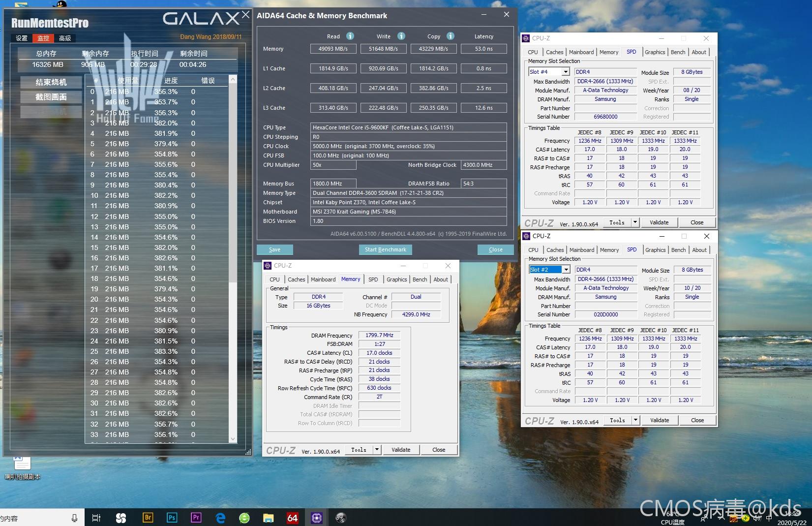Viewport: 812px width, 526px height.
Task: Expand Tools arrow in CPU-Z Memory window
Action: pyautogui.click(x=377, y=450)
